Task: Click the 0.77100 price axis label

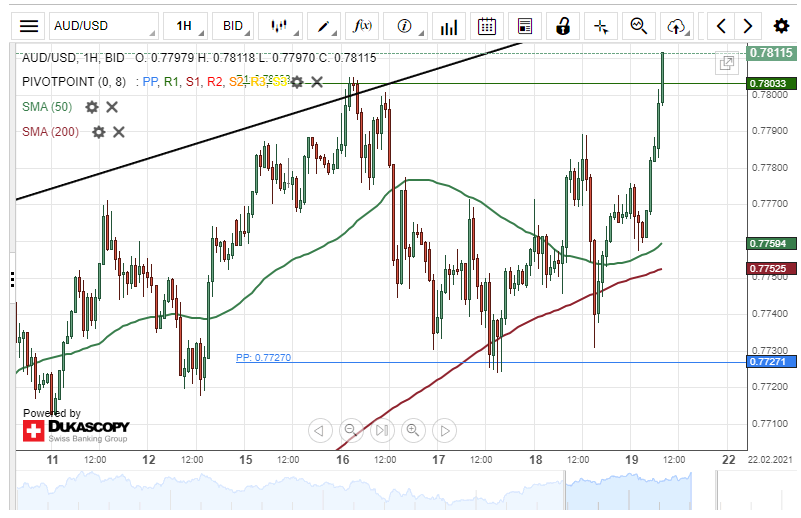Action: 770,423
